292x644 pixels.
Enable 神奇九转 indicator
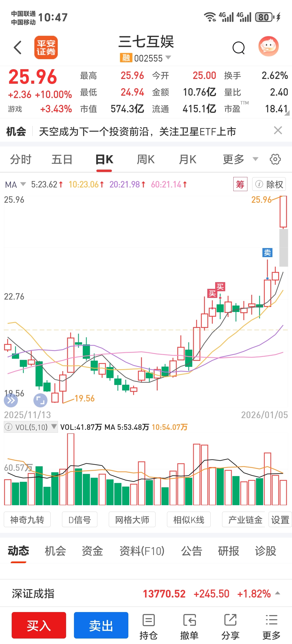click(x=27, y=520)
